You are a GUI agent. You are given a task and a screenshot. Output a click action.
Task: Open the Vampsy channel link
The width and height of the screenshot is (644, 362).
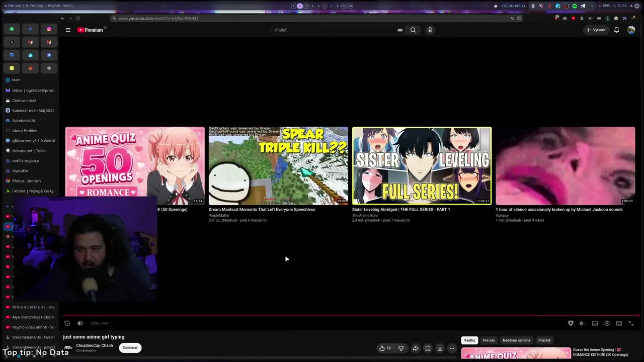tap(502, 216)
